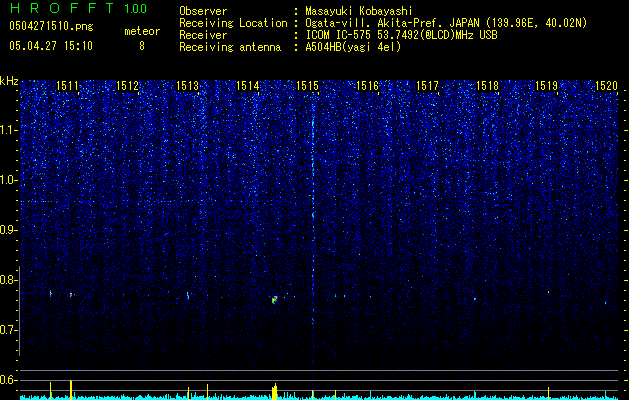The width and height of the screenshot is (629, 400).
Task: Click the 0.6 kHz axis label
Action: pyautogui.click(x=9, y=380)
